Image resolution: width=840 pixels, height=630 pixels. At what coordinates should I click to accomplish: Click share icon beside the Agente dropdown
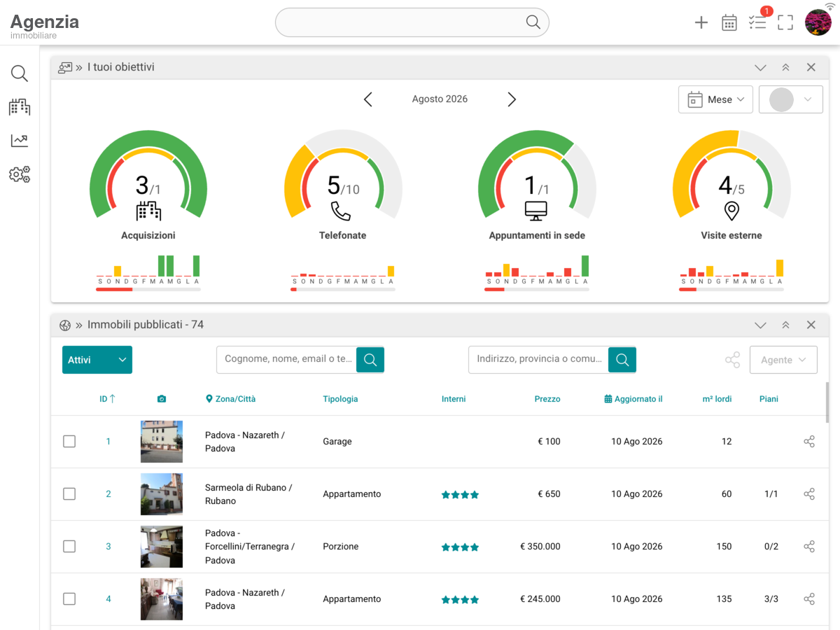(x=733, y=360)
